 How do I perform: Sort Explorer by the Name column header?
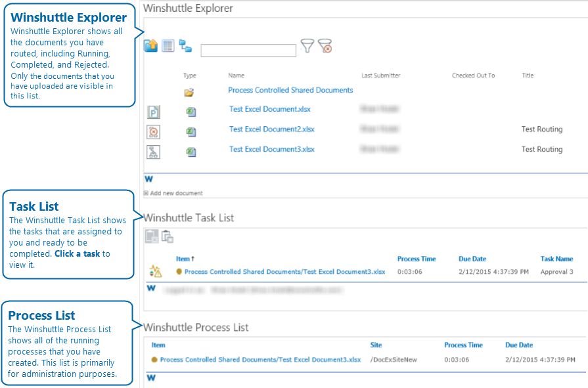coord(237,75)
